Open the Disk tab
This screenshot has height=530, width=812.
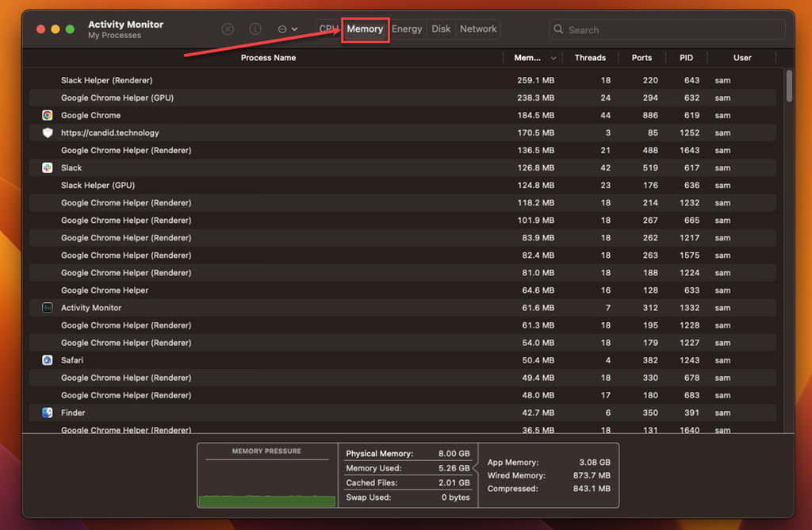pyautogui.click(x=441, y=29)
